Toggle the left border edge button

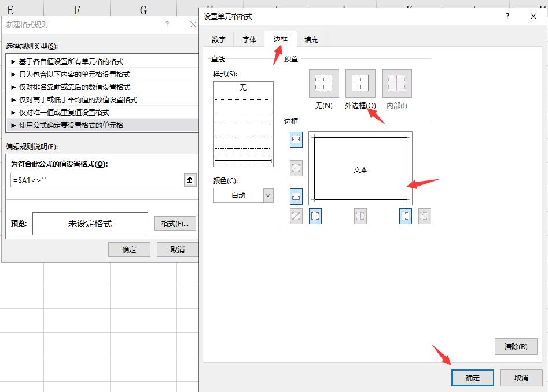point(315,216)
